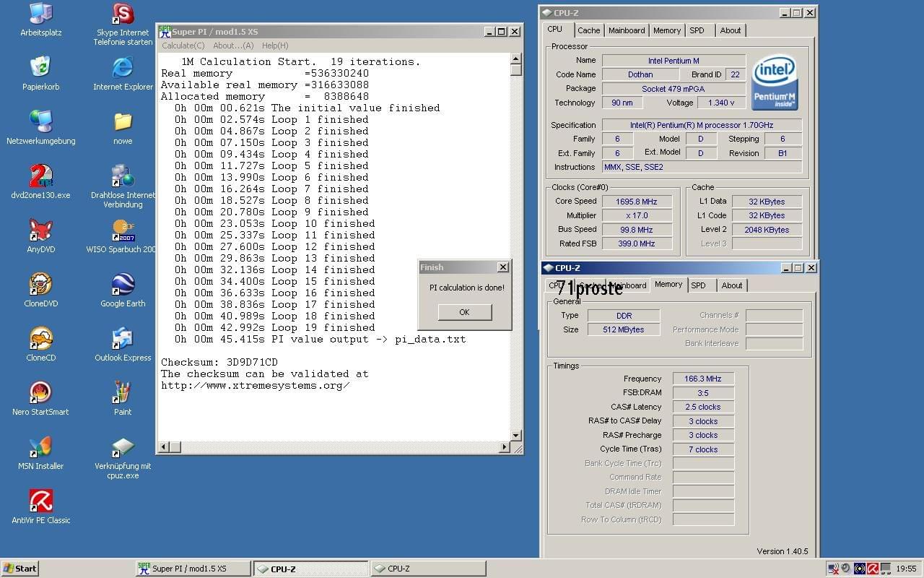Click the CAS# Latency 2.5 clocks field
Screen dimensions: 924x578
pyautogui.click(x=703, y=407)
